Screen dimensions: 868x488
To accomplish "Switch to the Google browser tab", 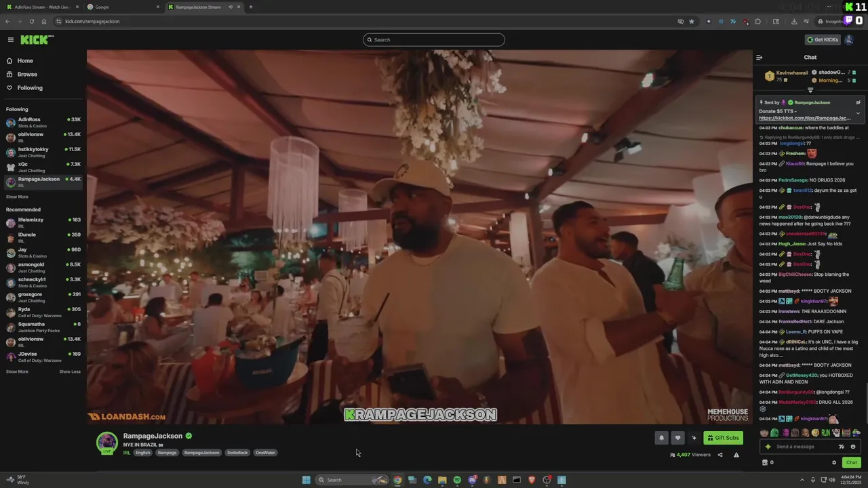I will pos(122,7).
